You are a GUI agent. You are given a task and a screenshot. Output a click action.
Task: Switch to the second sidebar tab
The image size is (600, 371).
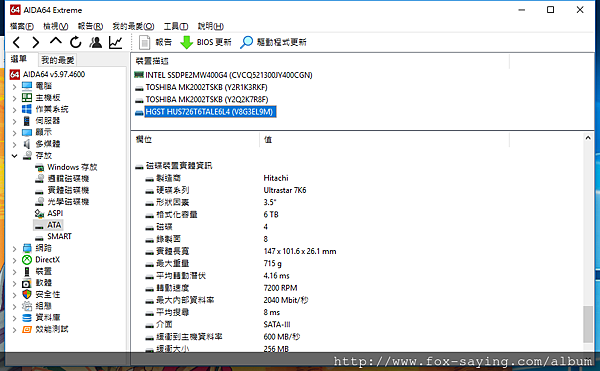[58, 60]
